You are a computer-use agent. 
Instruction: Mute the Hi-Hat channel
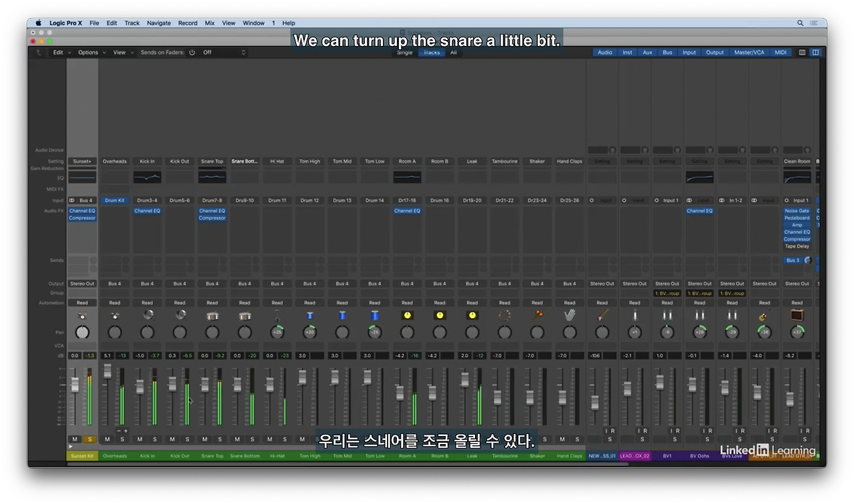[x=270, y=439]
